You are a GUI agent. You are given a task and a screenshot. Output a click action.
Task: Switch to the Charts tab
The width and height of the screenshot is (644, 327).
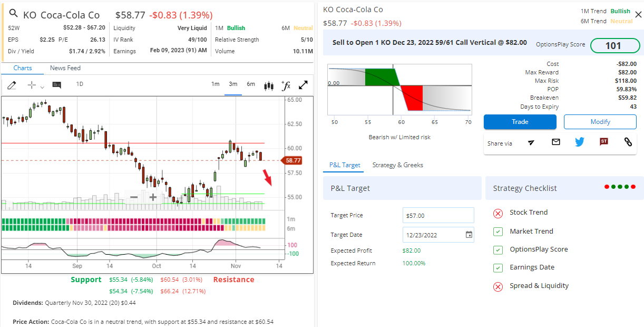point(23,68)
